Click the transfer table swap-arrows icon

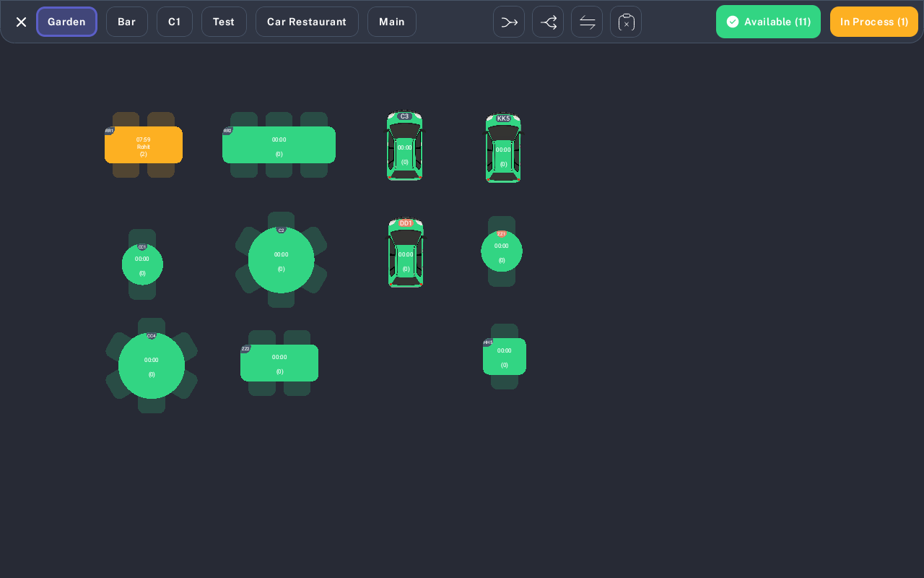click(x=587, y=22)
